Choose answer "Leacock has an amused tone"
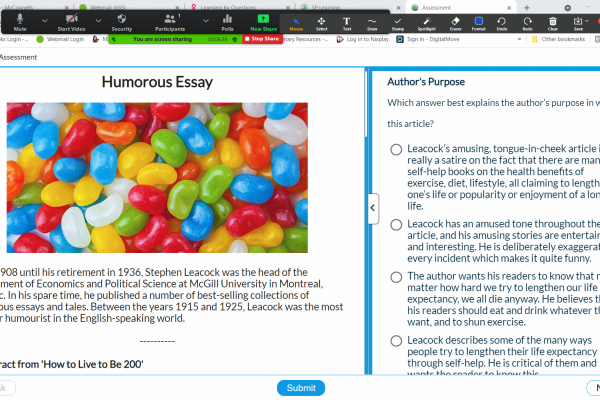The height and width of the screenshot is (400, 600). coord(396,225)
